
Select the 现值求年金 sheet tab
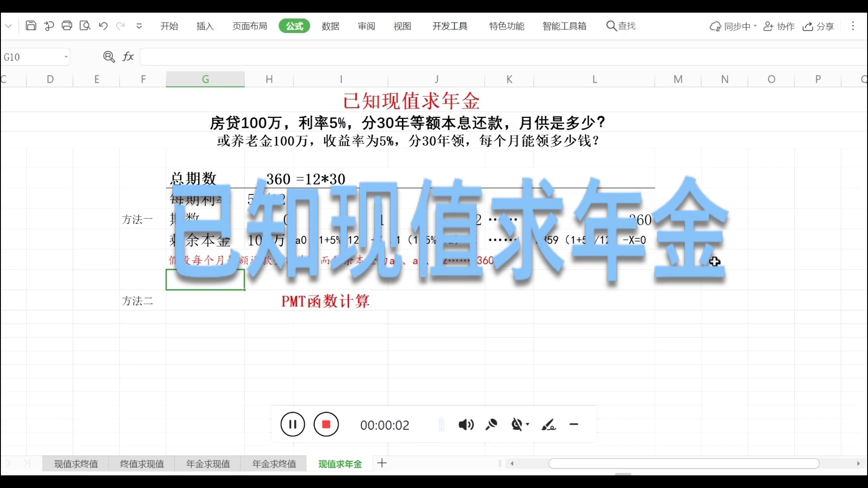coord(340,464)
